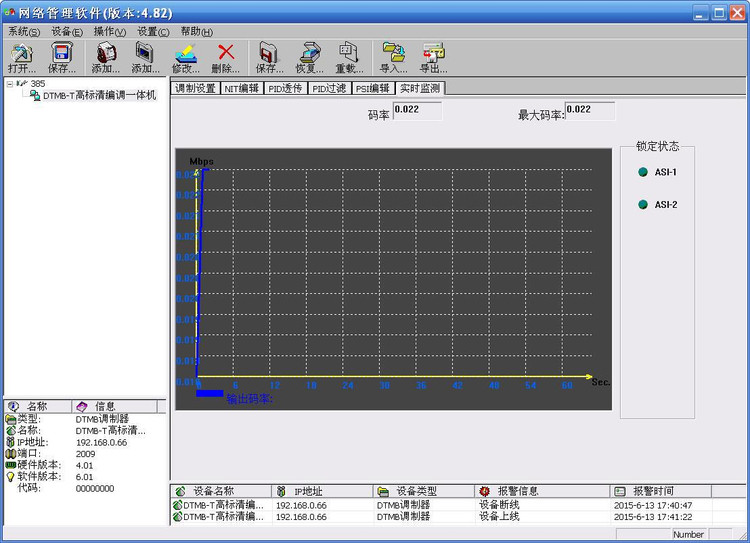Click the DTMB调制器 cell in the 设备断线 row
Viewport: 750px width, 543px height.
click(403, 505)
